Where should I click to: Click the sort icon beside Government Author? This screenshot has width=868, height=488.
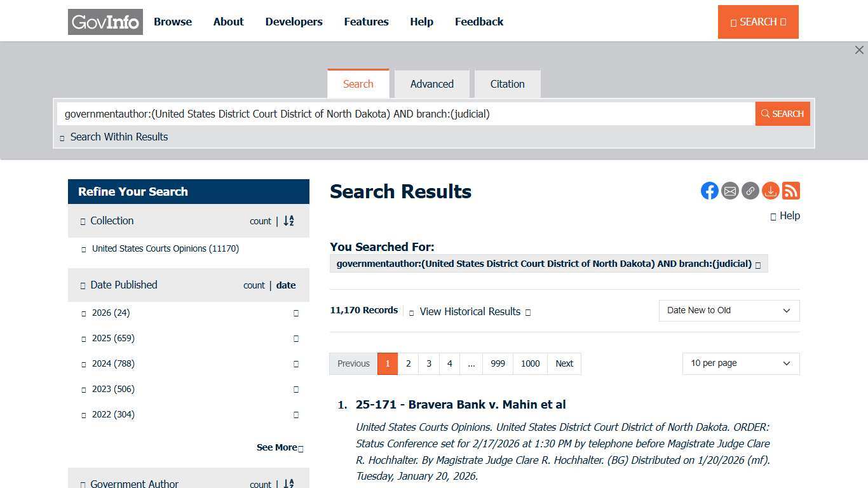pos(288,484)
